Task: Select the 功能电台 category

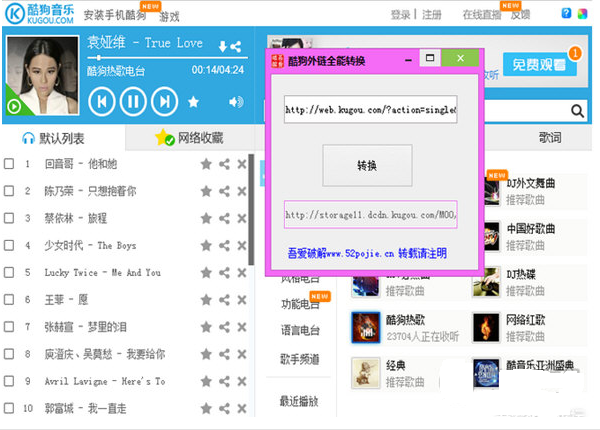Action: [301, 304]
